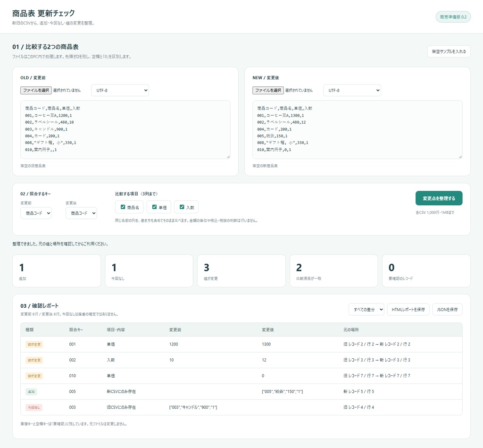Run 変更点を整理する
The image size is (483, 448).
[x=439, y=198]
